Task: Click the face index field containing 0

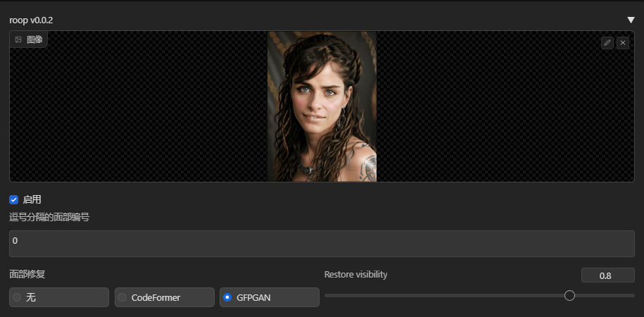Action: 322,244
